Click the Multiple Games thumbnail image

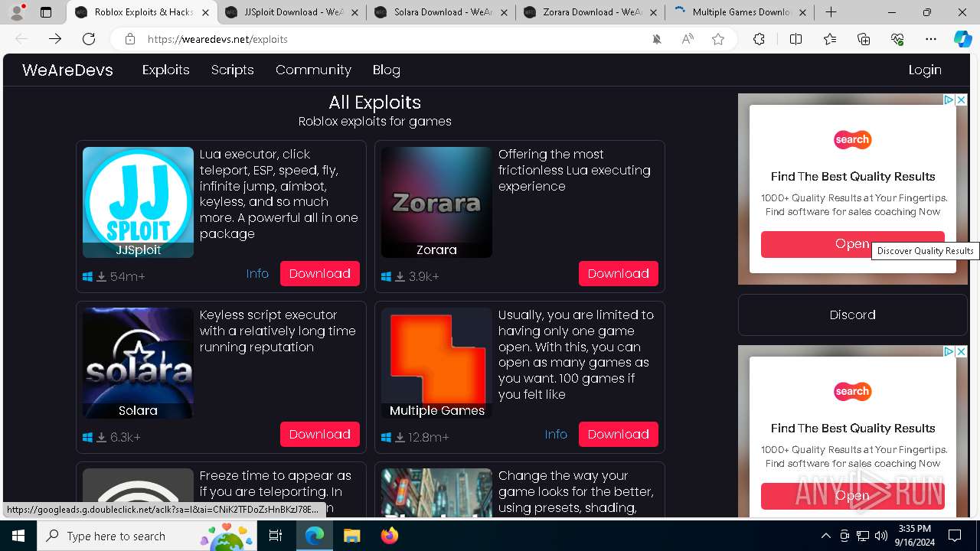(x=436, y=363)
